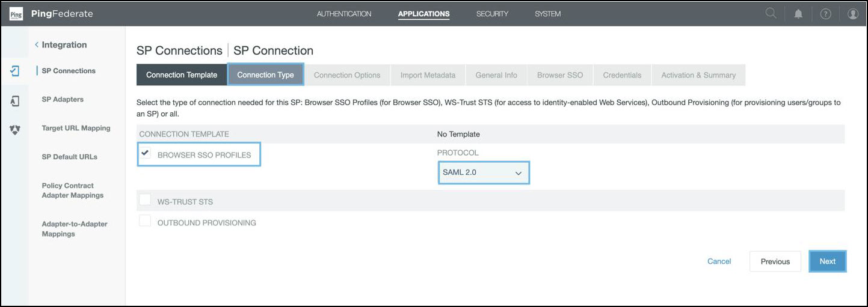868x307 pixels.
Task: Click the Cancel link
Action: (x=719, y=261)
